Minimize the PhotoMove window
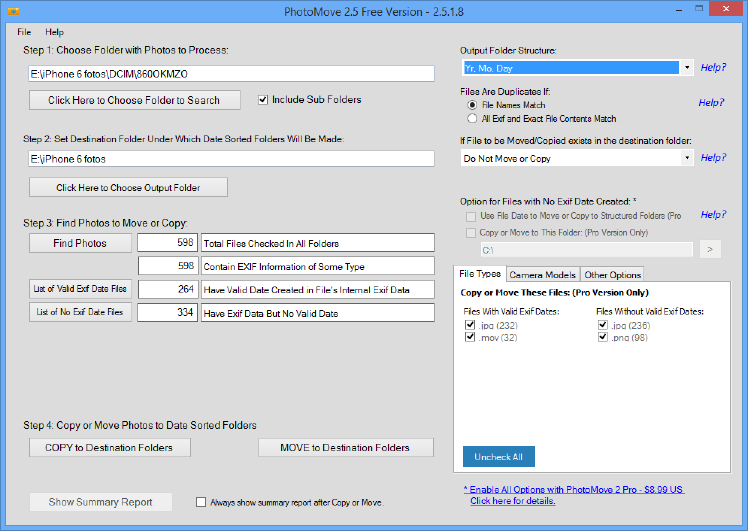The image size is (748, 531). click(679, 9)
